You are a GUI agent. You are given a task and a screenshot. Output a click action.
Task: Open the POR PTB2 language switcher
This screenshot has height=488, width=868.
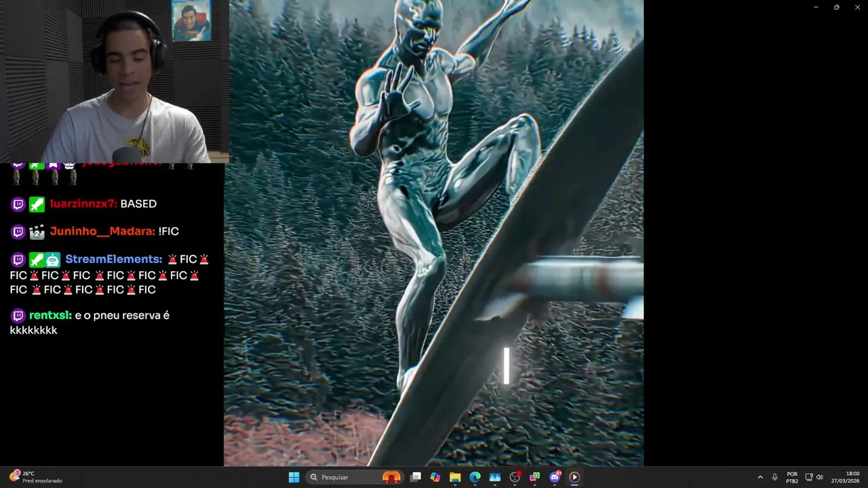[x=792, y=477]
